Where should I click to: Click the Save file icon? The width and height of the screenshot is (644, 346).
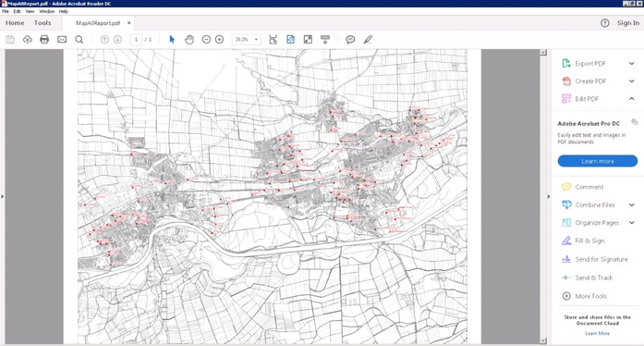[10, 40]
